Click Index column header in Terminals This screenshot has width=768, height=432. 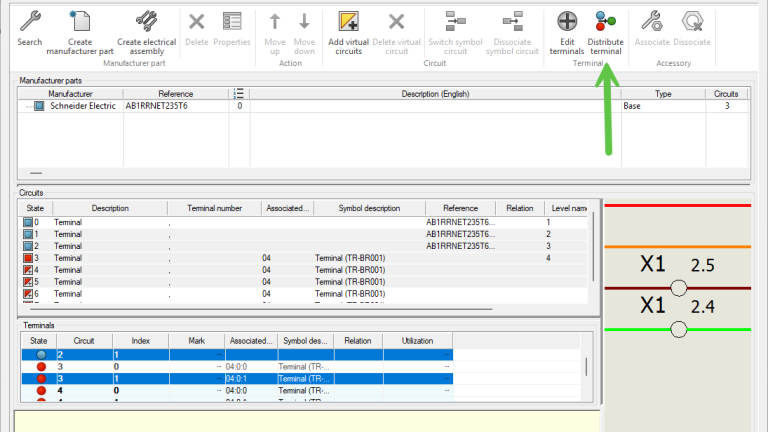click(x=141, y=341)
